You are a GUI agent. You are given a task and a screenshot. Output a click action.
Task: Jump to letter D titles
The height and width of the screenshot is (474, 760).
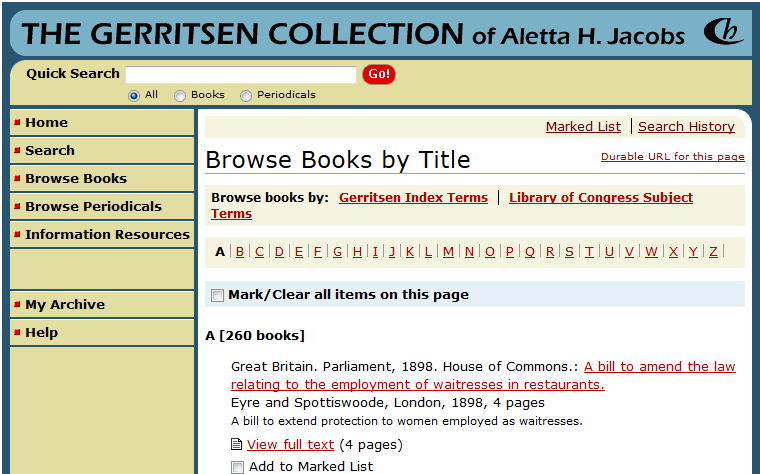tap(279, 252)
